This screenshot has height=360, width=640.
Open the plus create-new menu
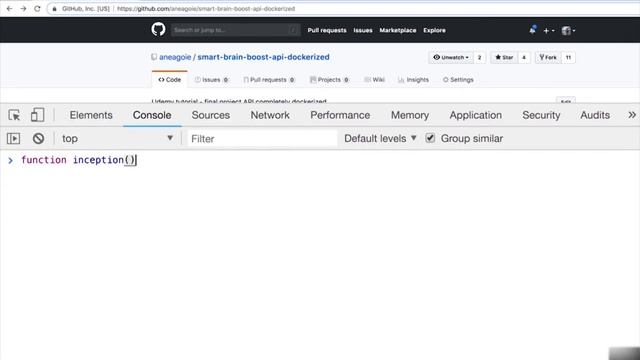549,30
